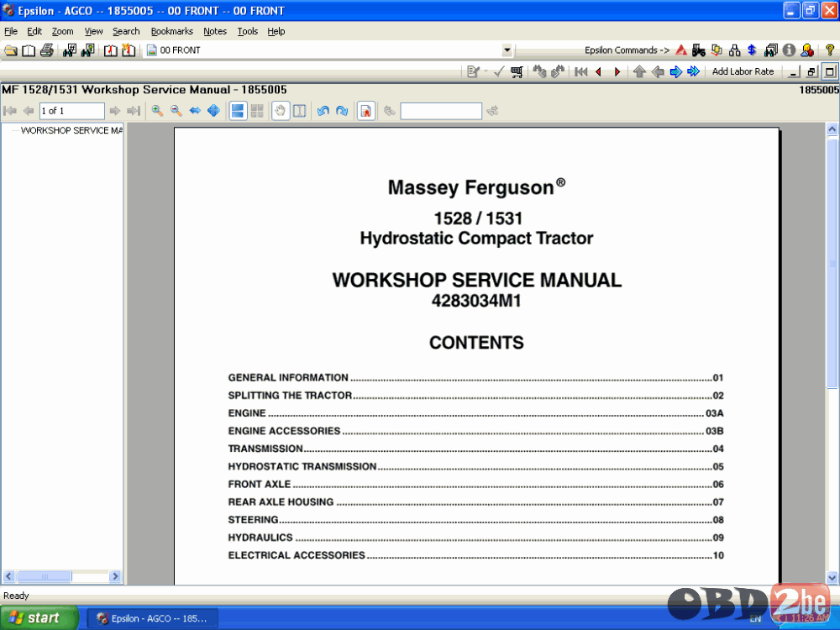Click Epsilon - AGCO taskbar button
This screenshot has height=630, width=840.
pos(152,619)
